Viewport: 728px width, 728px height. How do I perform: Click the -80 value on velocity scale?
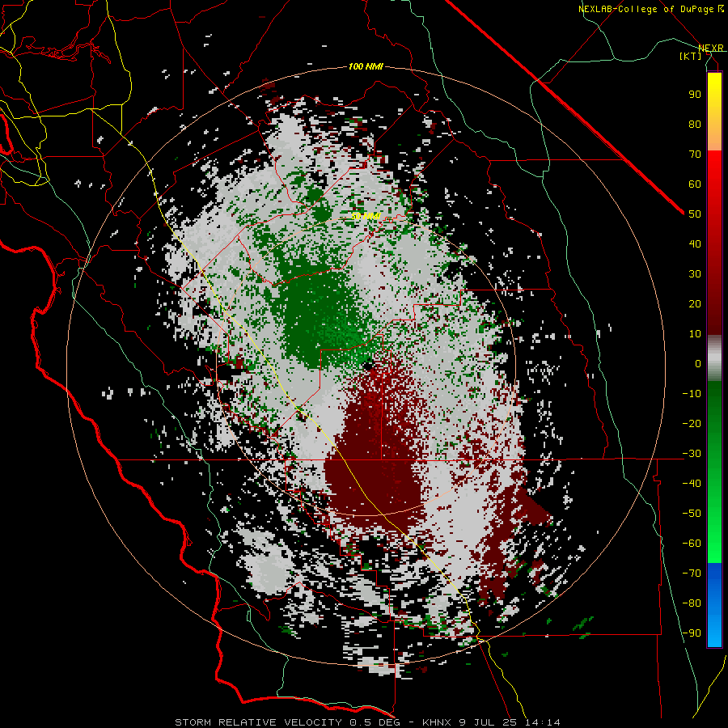692,603
